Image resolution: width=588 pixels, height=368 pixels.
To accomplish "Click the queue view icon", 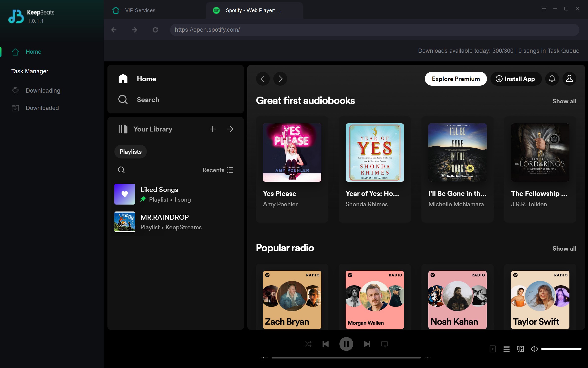I will (x=506, y=348).
